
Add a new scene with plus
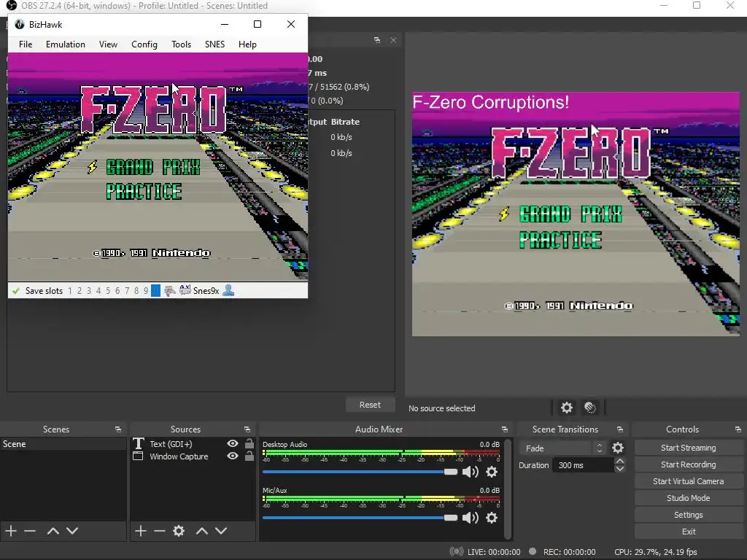(x=11, y=531)
